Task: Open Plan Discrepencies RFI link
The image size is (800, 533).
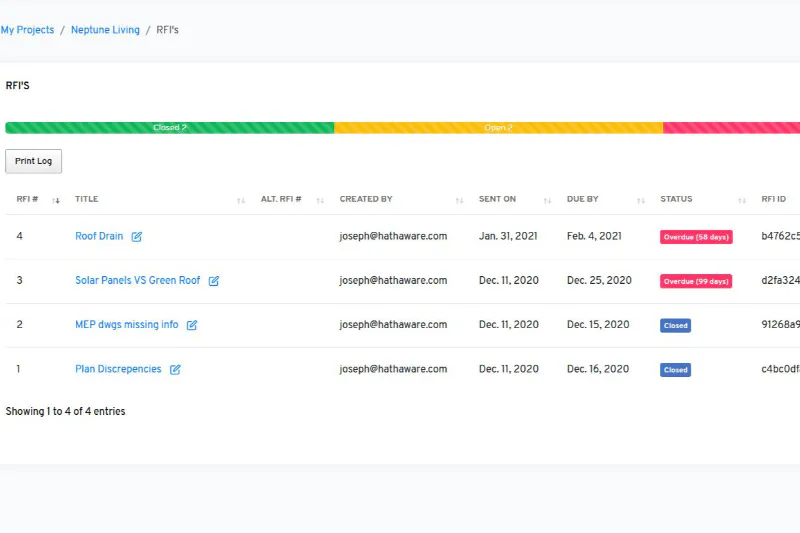Action: click(118, 369)
